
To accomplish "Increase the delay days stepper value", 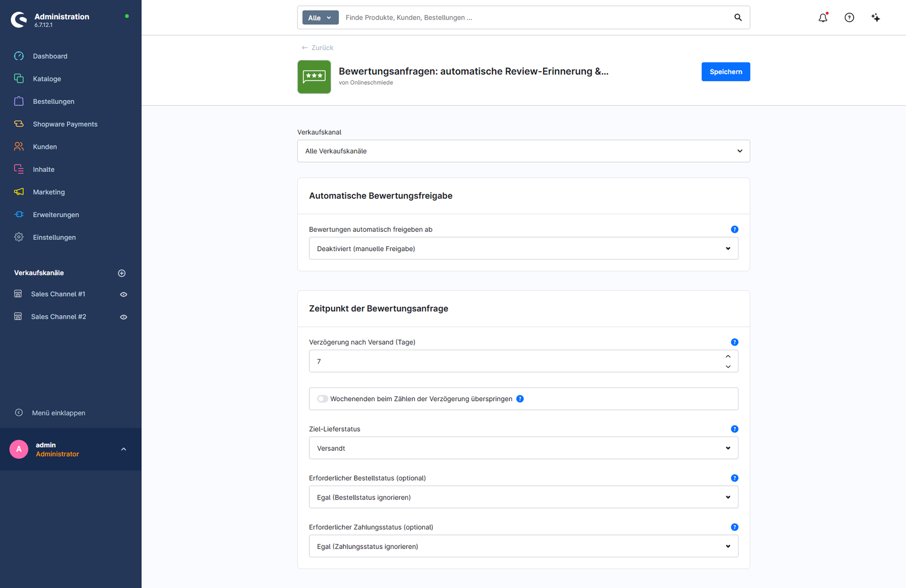I will pos(728,356).
